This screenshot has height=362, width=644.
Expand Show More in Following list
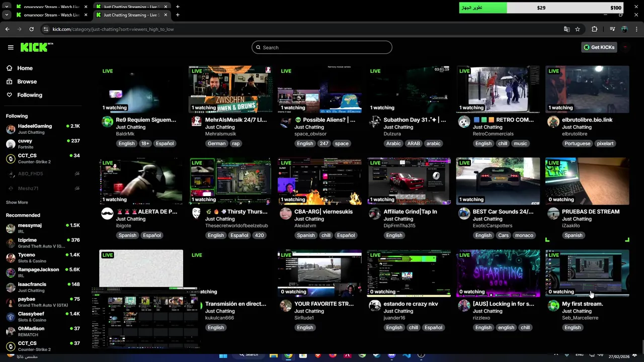click(17, 202)
